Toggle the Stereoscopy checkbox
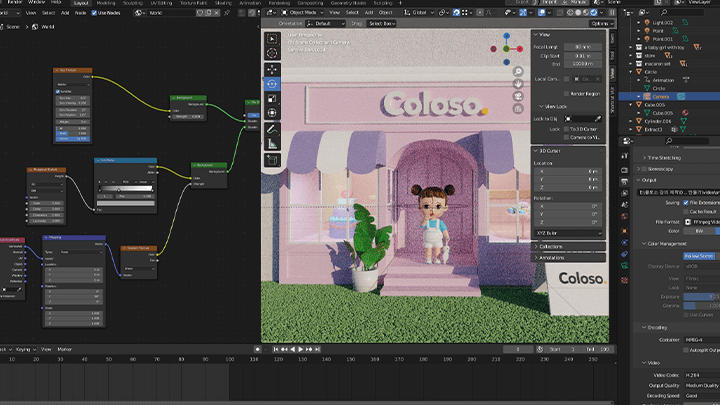 pos(644,169)
